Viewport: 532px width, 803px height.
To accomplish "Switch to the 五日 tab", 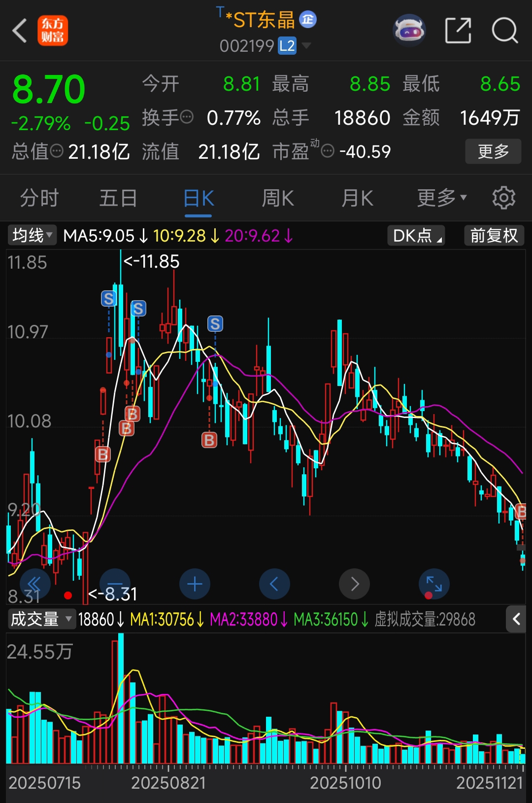I will (118, 198).
